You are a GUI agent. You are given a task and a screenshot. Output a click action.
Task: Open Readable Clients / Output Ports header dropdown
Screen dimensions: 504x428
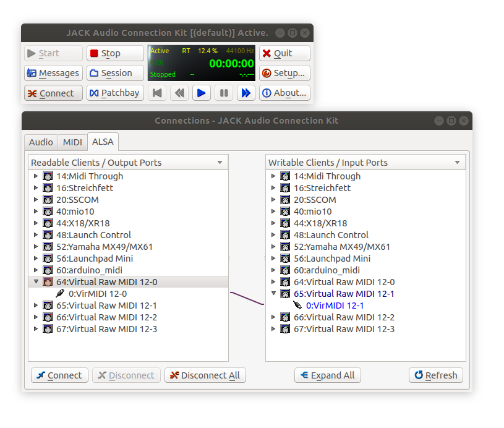pos(128,163)
